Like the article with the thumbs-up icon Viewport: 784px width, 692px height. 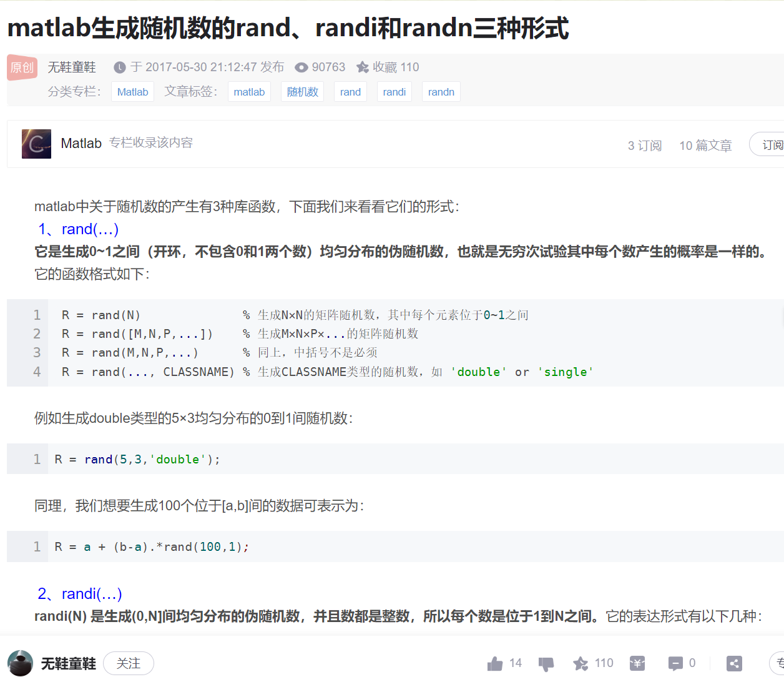[495, 663]
